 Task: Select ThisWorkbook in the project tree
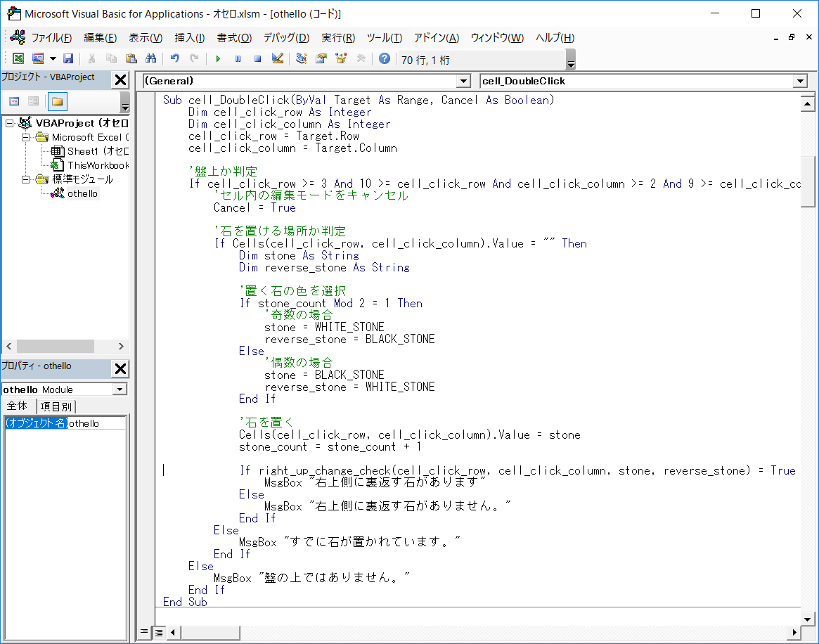pos(98,165)
